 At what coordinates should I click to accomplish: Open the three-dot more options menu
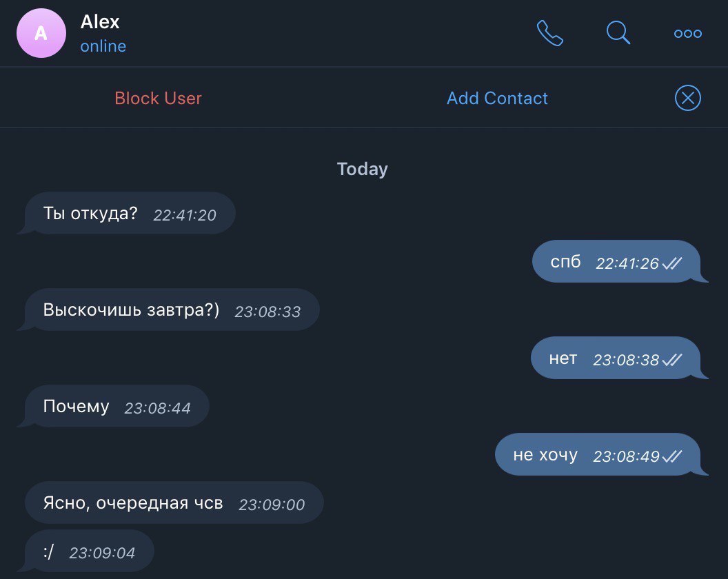687,33
